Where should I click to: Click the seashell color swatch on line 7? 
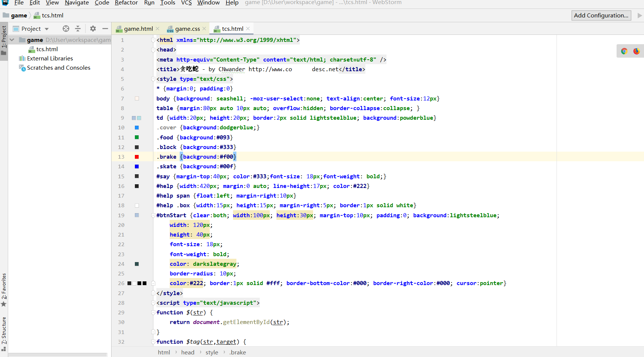click(137, 99)
